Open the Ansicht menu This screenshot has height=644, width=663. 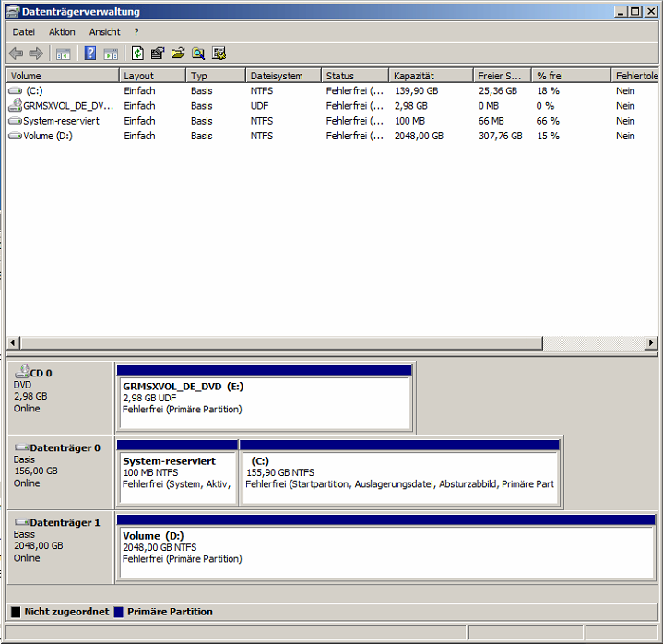[x=104, y=31]
